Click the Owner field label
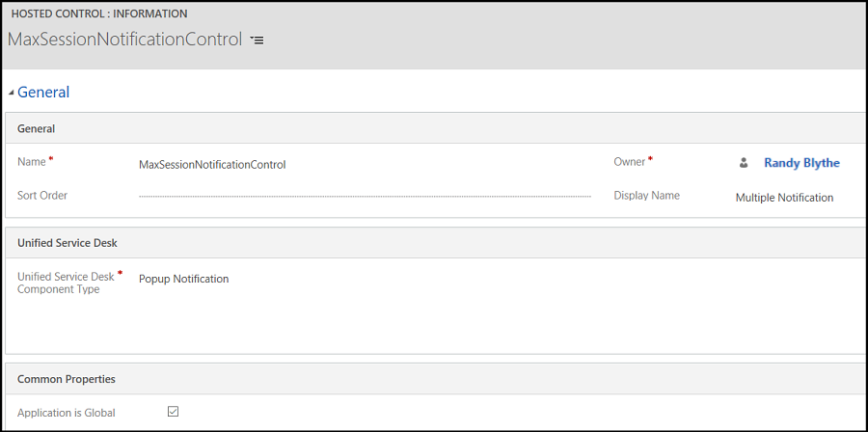Screen dimensions: 868x432 (x=630, y=162)
